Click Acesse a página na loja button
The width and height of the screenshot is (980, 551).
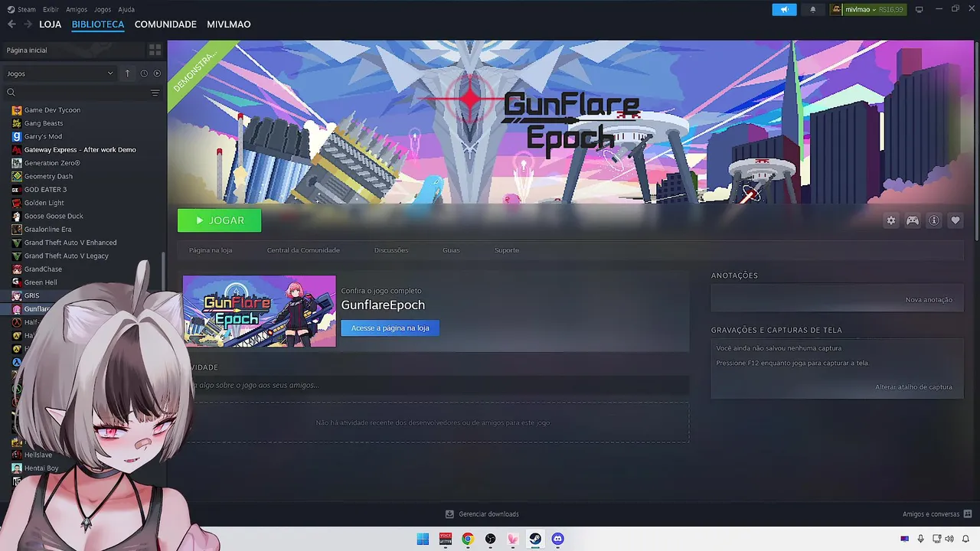pos(390,328)
